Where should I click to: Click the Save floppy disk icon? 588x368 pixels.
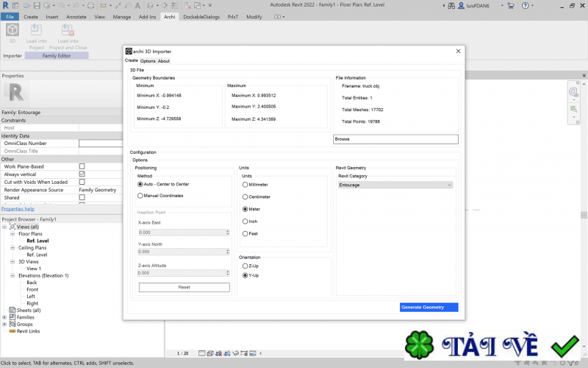tap(36, 6)
